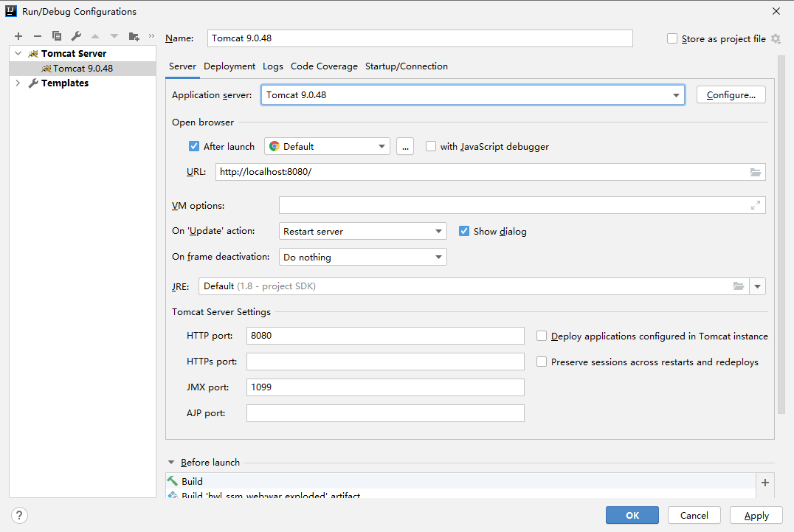The image size is (794, 532).
Task: Click the AJP port field
Action: click(385, 413)
